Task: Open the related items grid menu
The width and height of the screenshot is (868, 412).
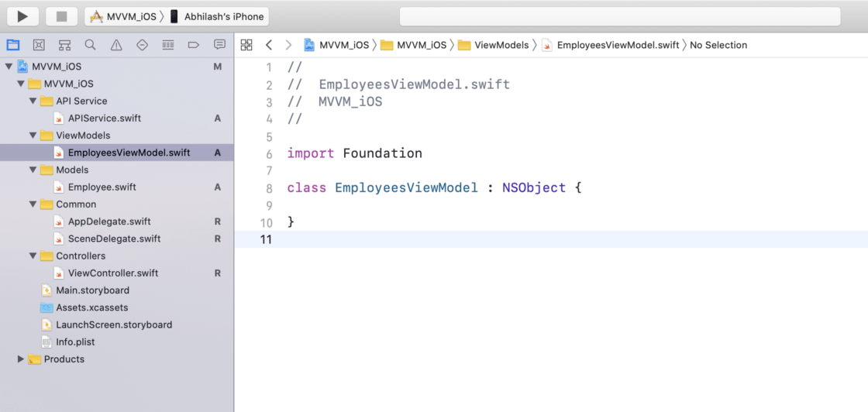Action: point(246,45)
